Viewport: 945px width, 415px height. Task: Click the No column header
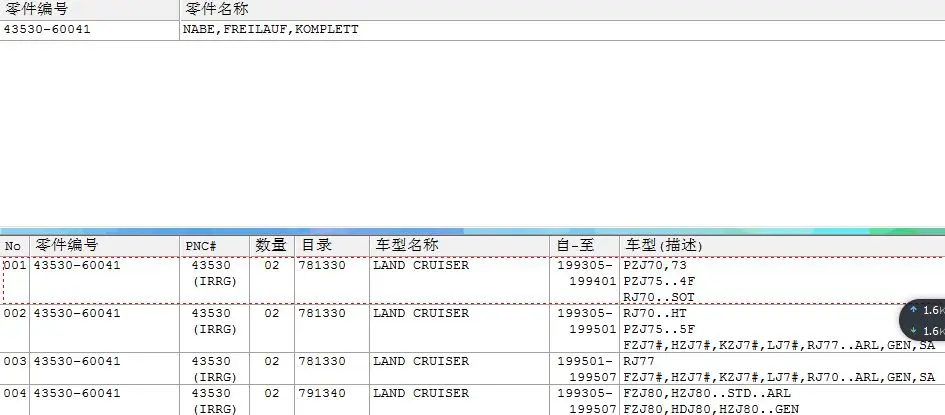pyautogui.click(x=14, y=246)
